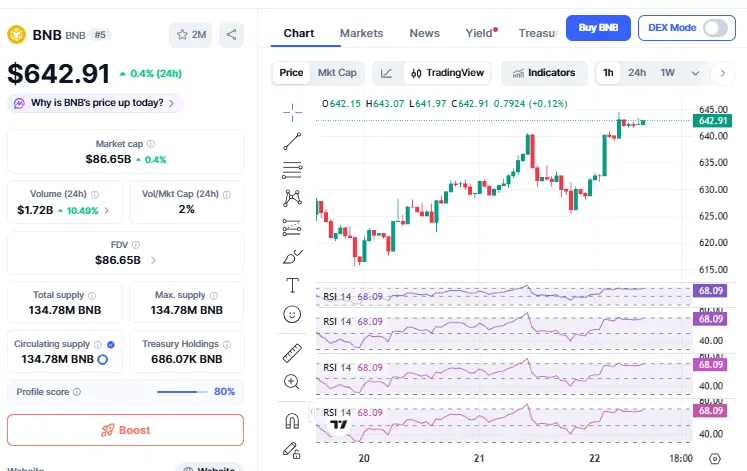Enable the magnet snap mode
The height and width of the screenshot is (471, 747).
[x=292, y=420]
